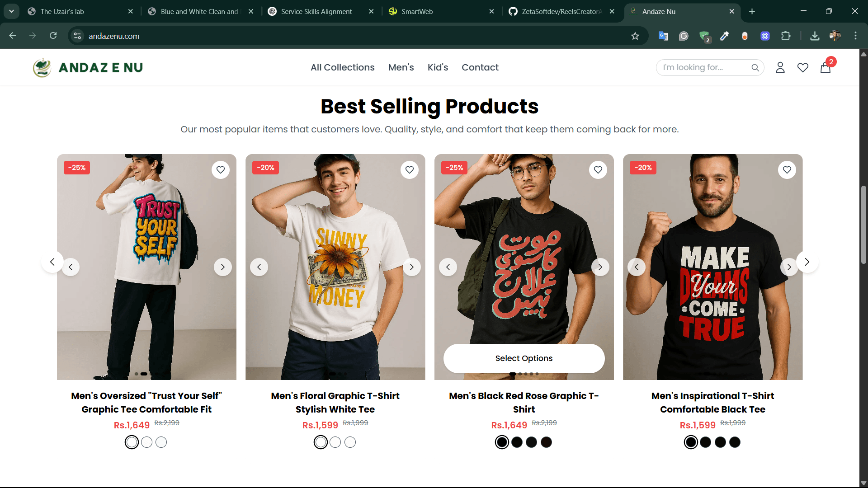Click the Google Translate extension icon
Image resolution: width=868 pixels, height=488 pixels.
pos(663,36)
